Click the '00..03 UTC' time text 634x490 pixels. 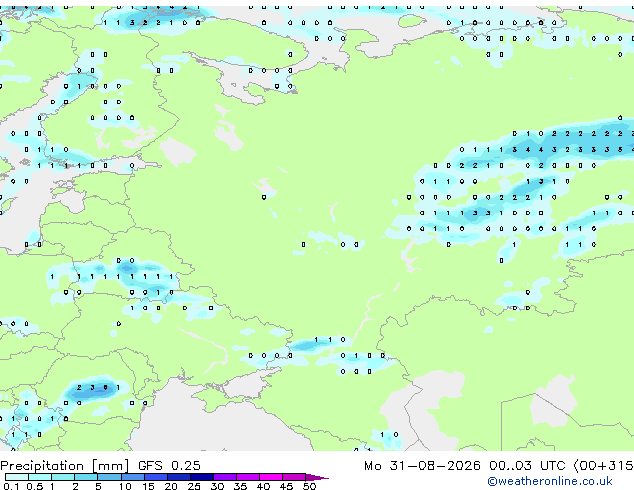[526, 466]
